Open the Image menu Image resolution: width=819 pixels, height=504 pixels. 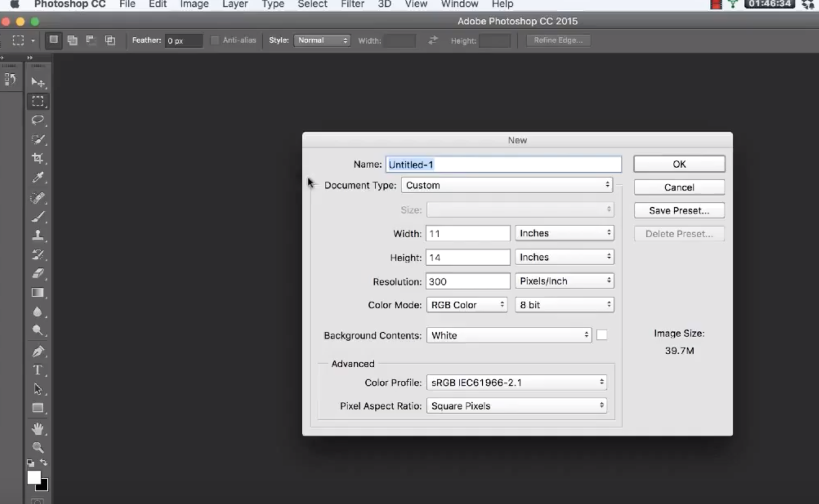[194, 4]
